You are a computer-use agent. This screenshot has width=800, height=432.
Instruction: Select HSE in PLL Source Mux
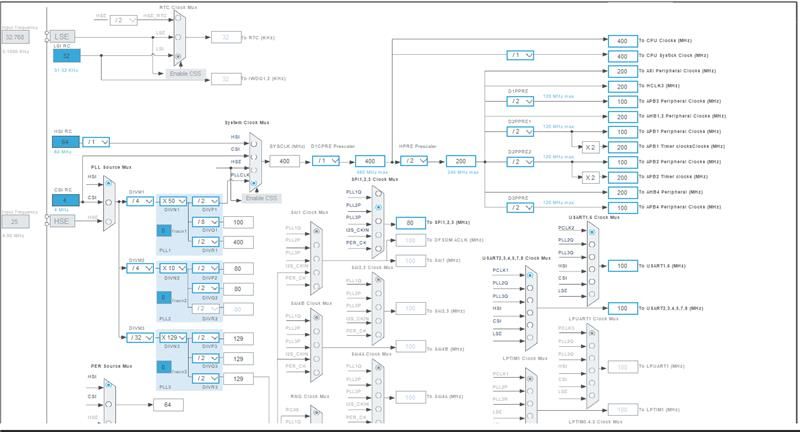tap(108, 221)
